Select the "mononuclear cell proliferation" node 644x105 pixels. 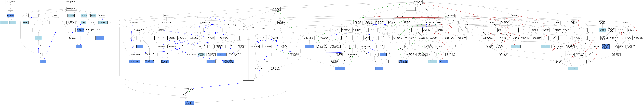503,38
